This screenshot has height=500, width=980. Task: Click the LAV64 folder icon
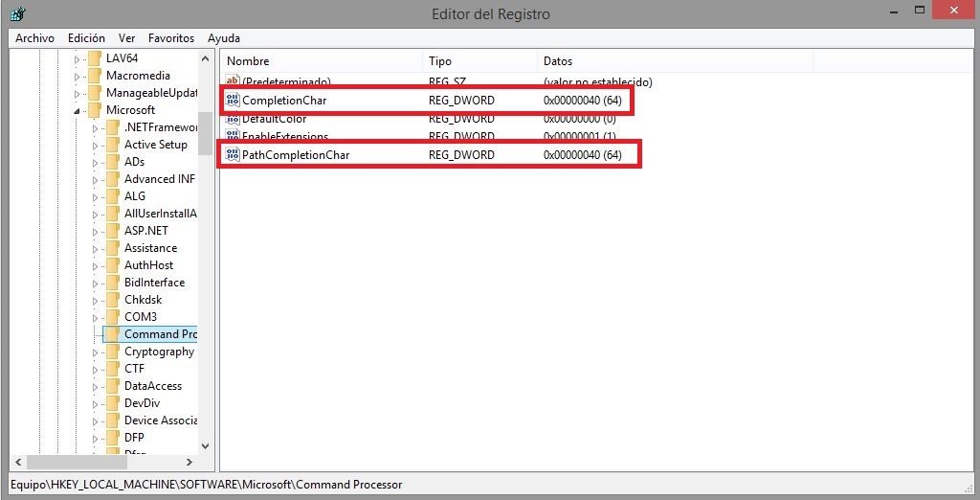(95, 58)
